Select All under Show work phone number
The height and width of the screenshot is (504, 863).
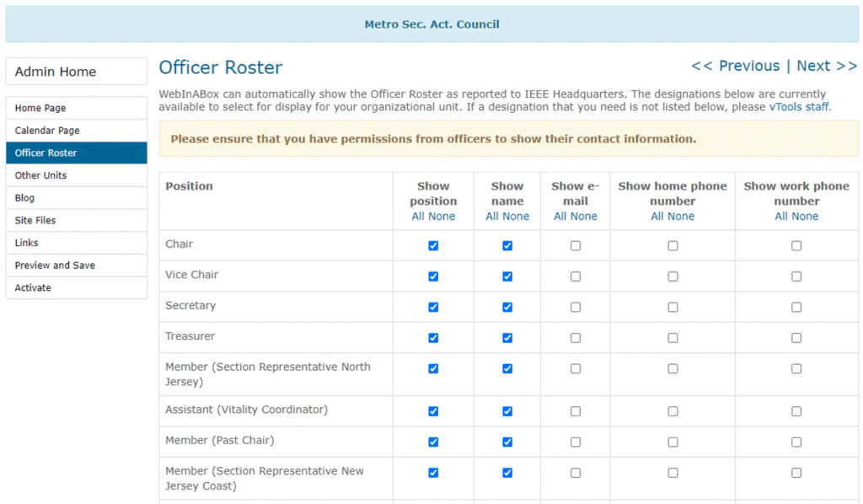tap(781, 217)
